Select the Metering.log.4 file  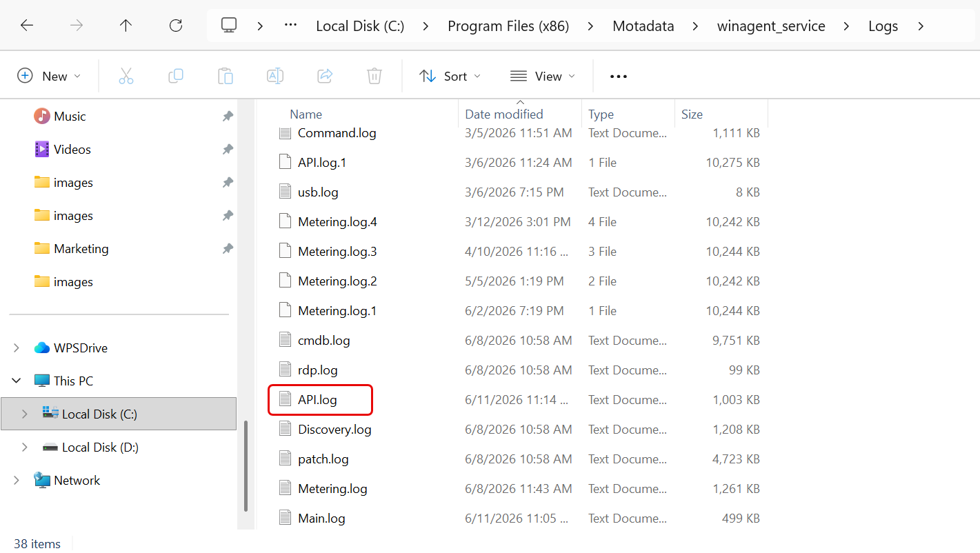point(337,222)
